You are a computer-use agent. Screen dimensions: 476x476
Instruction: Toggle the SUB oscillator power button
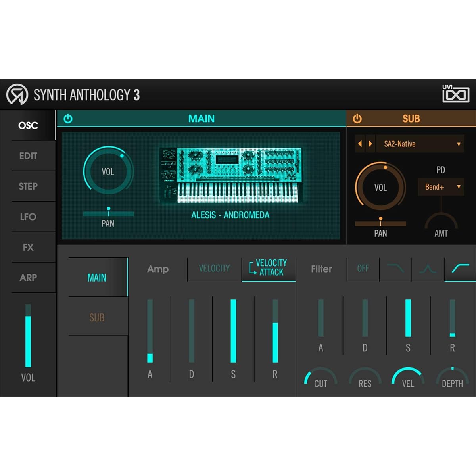[x=357, y=119]
